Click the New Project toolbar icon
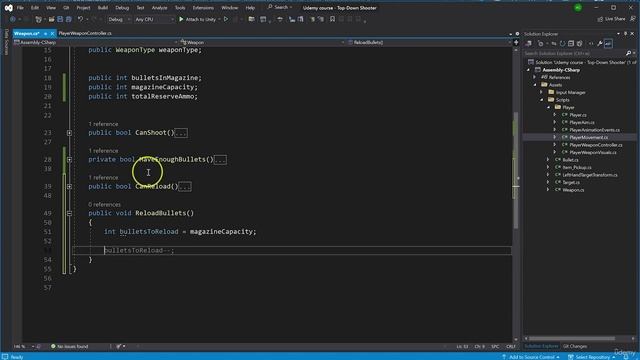The image size is (640, 360). 39,19
